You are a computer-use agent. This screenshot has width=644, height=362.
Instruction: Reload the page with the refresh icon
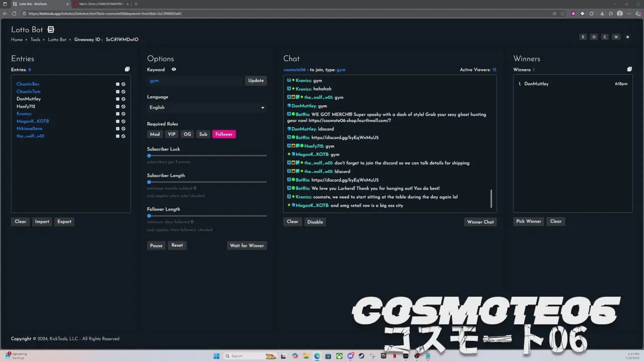(14, 14)
